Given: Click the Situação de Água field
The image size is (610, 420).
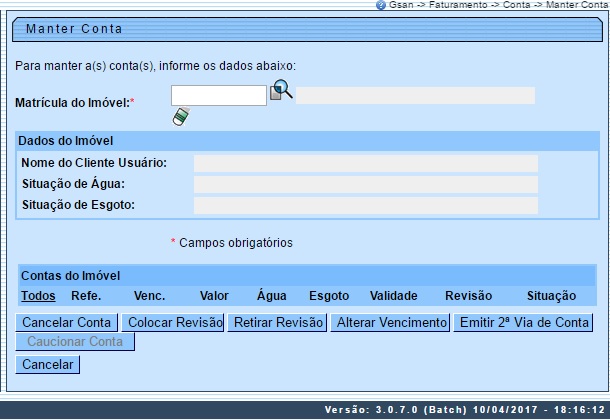Looking at the screenshot, I should click(365, 184).
